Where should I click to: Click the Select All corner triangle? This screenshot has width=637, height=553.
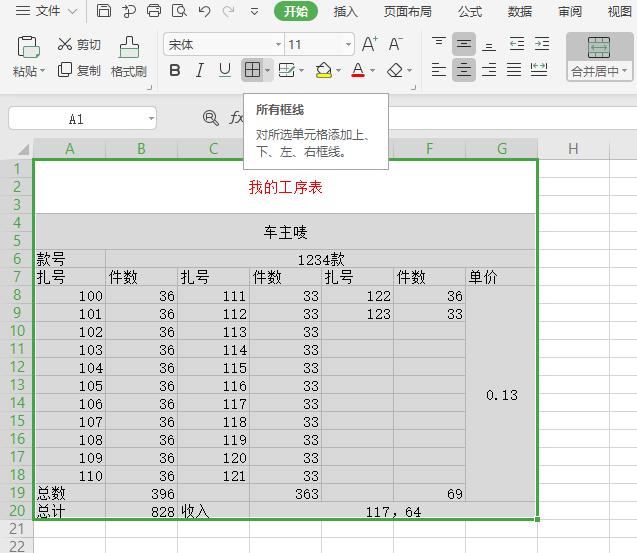(23, 149)
